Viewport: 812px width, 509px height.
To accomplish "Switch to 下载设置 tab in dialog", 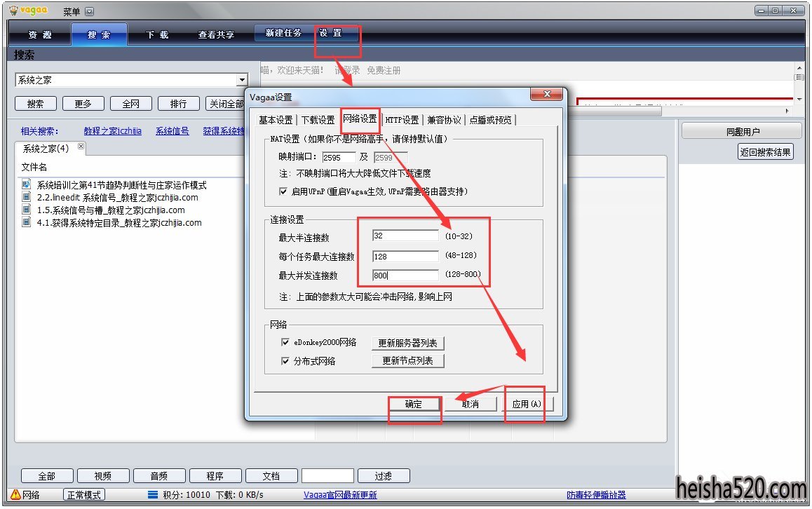I will (x=318, y=120).
